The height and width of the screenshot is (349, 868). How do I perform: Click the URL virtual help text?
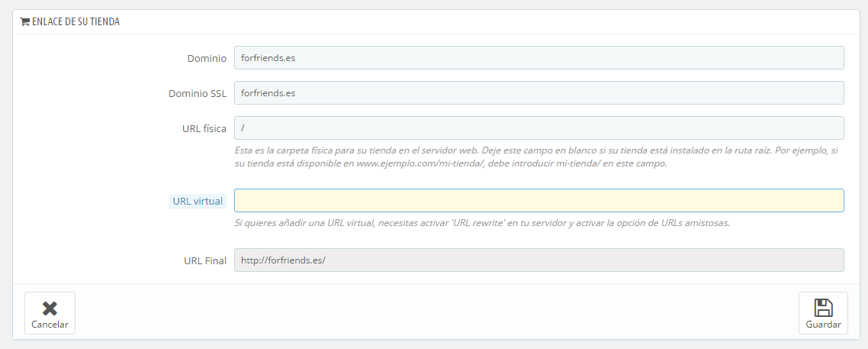click(482, 223)
